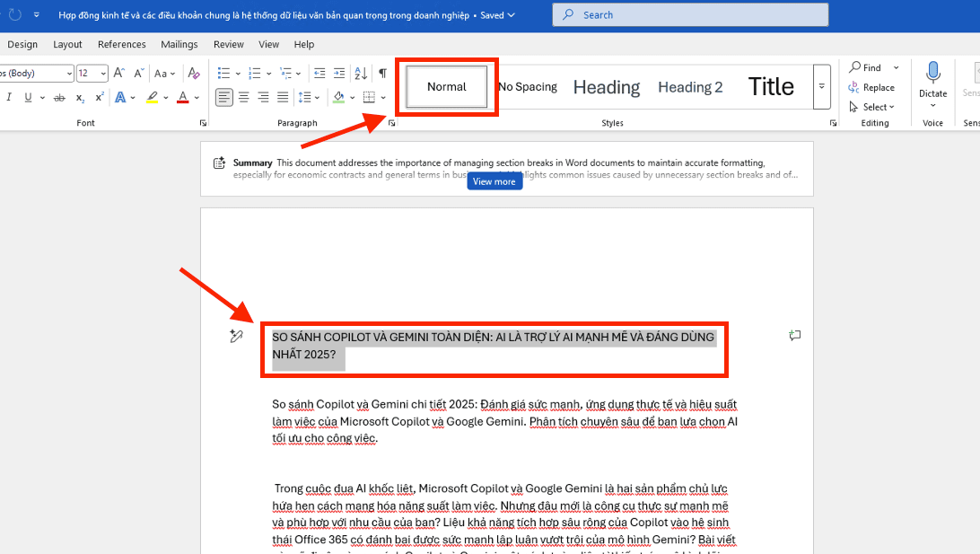Toggle italic formatting
This screenshot has width=980, height=554.
pyautogui.click(x=9, y=97)
